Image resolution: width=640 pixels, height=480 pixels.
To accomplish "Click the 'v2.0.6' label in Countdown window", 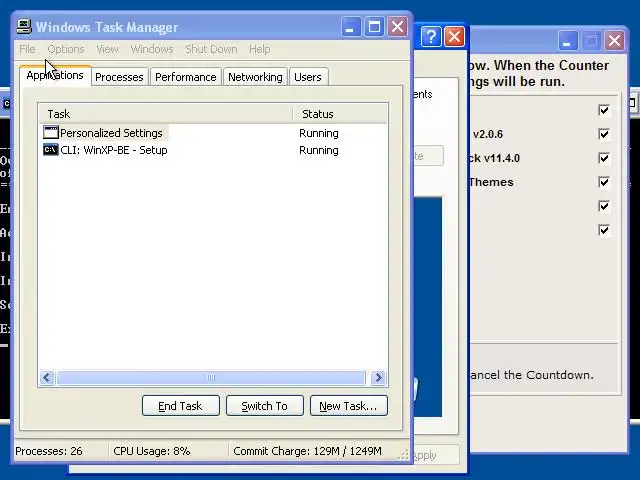I will point(488,134).
